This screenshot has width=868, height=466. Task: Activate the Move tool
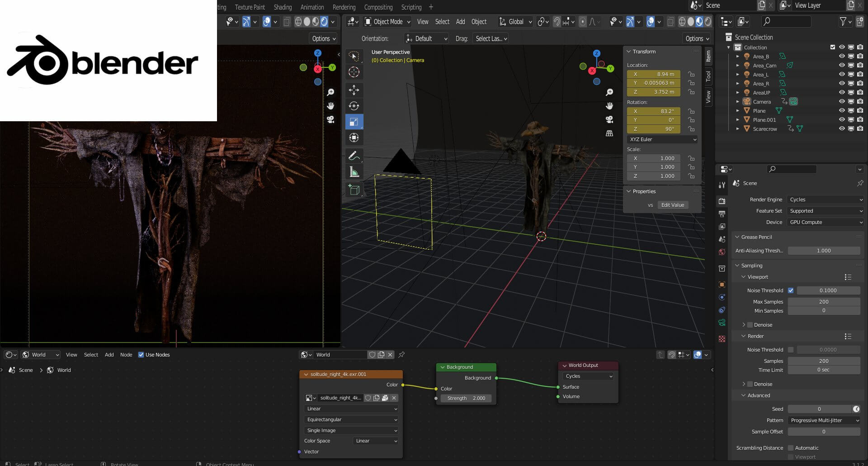pyautogui.click(x=354, y=90)
